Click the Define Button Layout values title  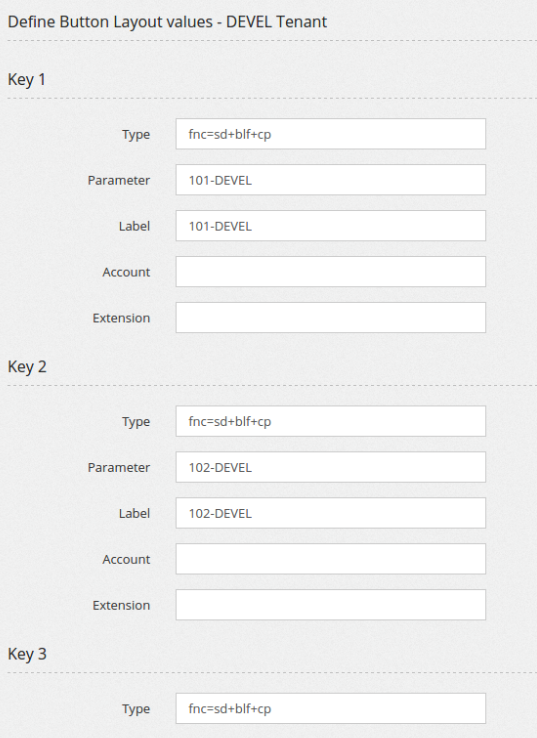(x=167, y=22)
